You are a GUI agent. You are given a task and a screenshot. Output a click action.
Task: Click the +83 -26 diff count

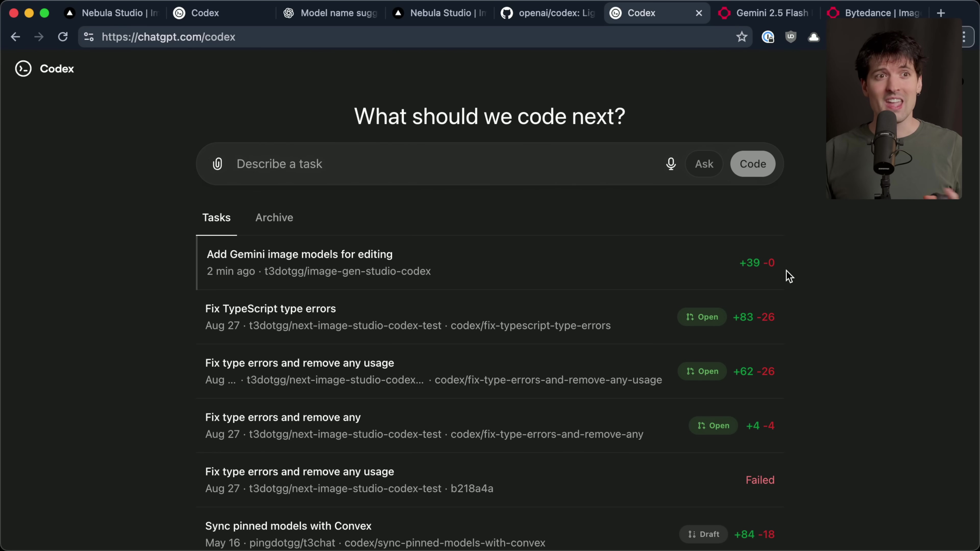click(x=754, y=317)
